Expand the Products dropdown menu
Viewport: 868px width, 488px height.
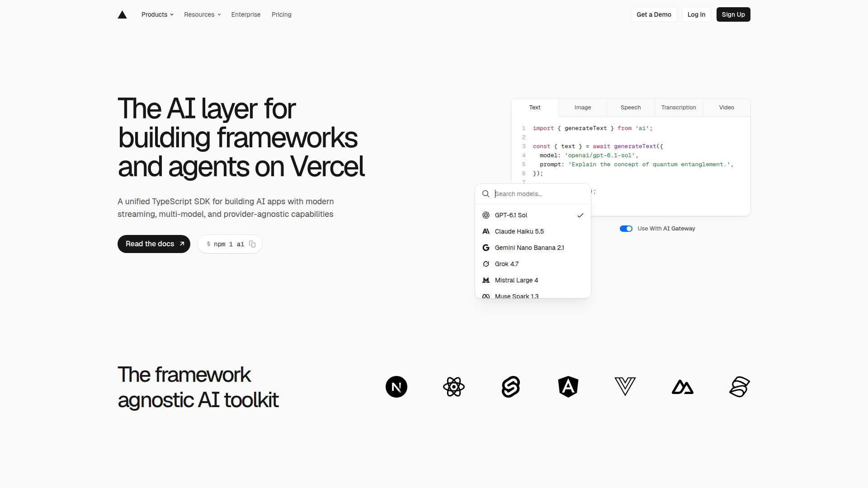click(x=157, y=14)
